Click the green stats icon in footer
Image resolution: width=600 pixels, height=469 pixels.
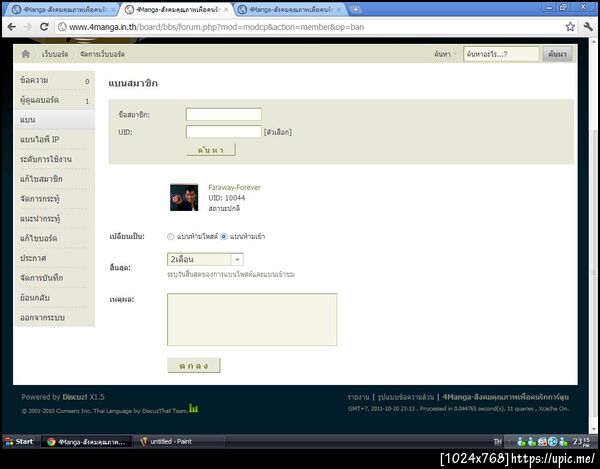[193, 409]
